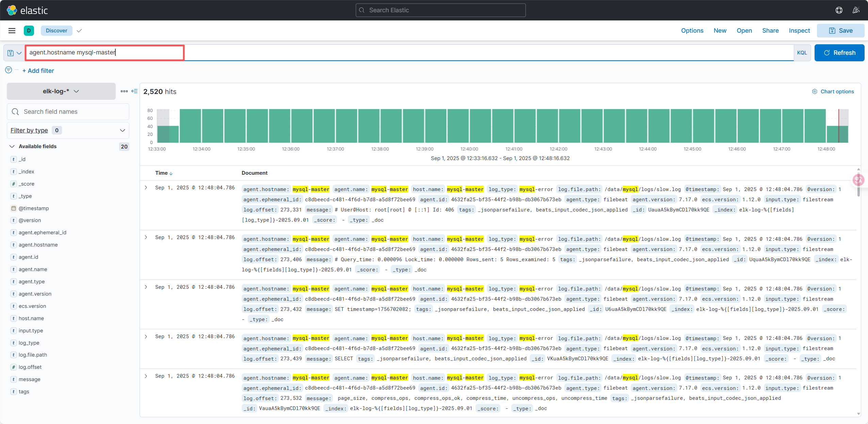Open the Options menu
The height and width of the screenshot is (424, 868).
click(692, 31)
